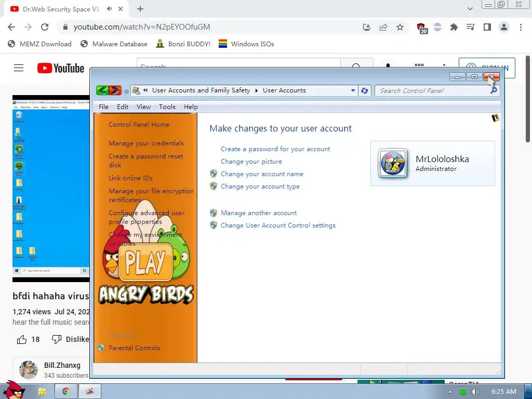Image resolution: width=532 pixels, height=399 pixels.
Task: Open the media control queue icon
Action: tap(471, 27)
